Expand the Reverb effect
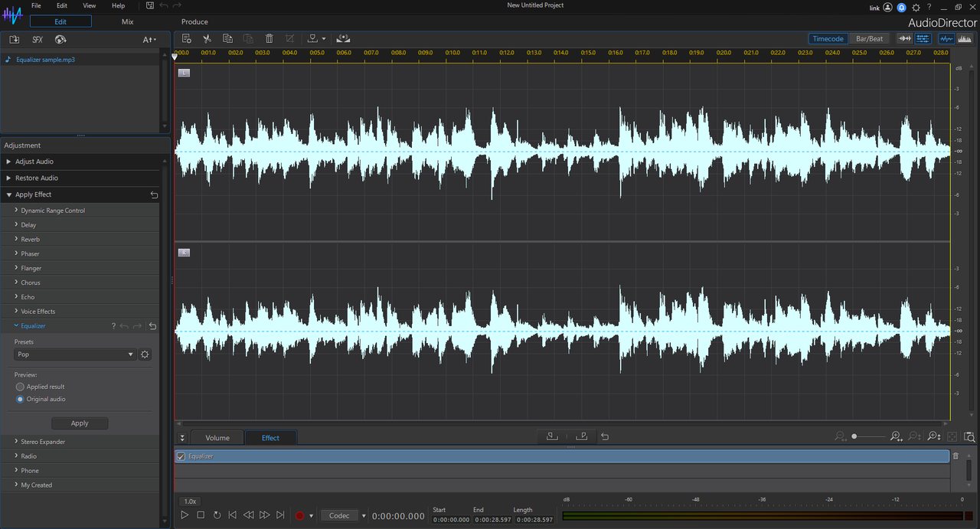 80,240
